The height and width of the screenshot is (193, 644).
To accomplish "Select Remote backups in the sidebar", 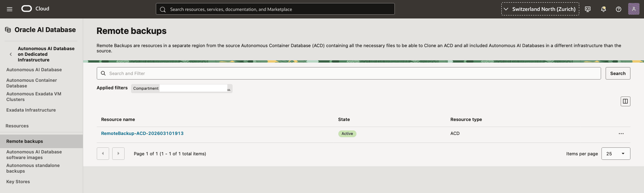I will [41, 141].
